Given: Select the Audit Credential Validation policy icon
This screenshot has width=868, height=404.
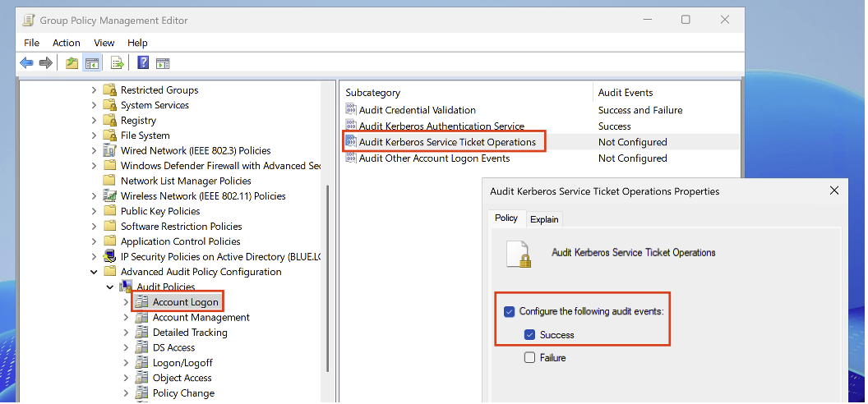Looking at the screenshot, I should (351, 110).
